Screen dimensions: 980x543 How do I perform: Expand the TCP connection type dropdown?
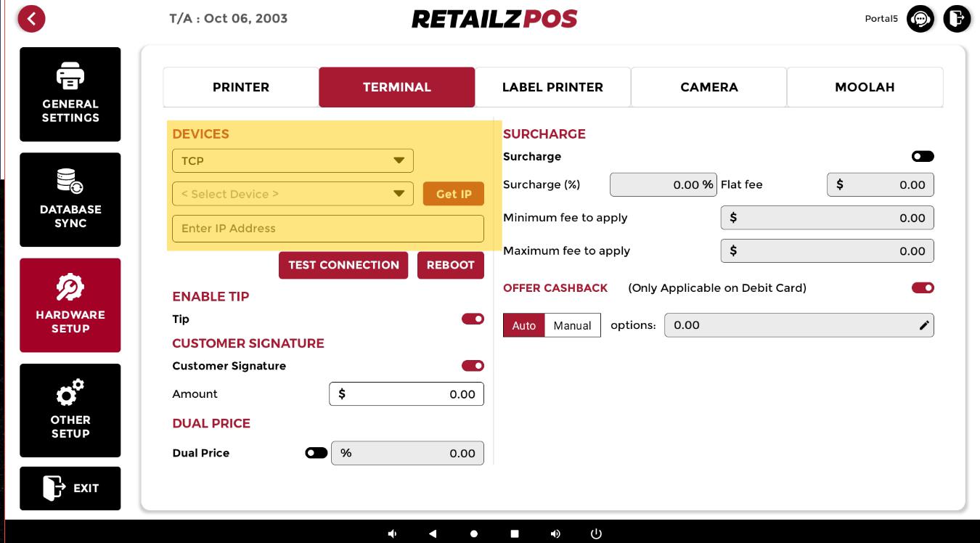tap(293, 160)
